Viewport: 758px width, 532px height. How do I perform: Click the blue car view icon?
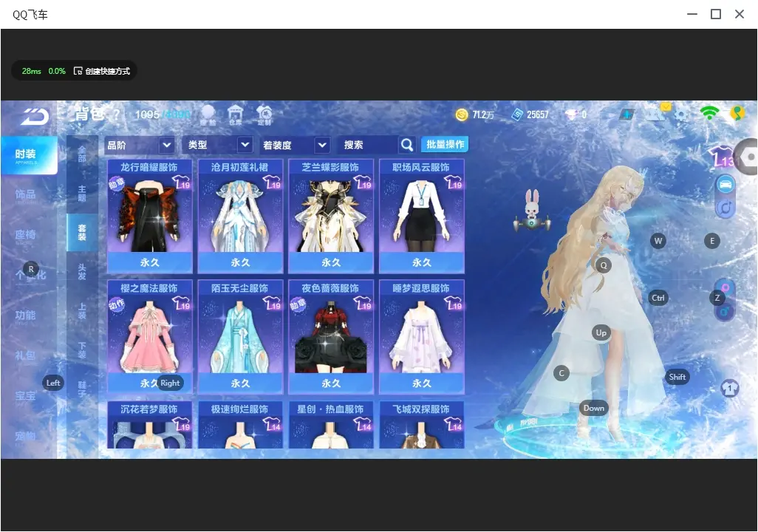(725, 184)
